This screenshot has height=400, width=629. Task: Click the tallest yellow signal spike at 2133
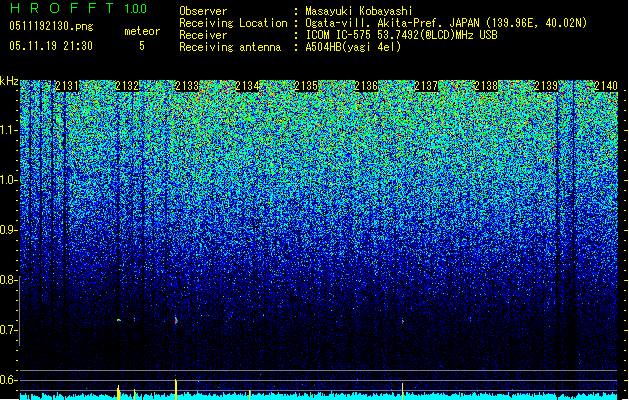tap(176, 389)
